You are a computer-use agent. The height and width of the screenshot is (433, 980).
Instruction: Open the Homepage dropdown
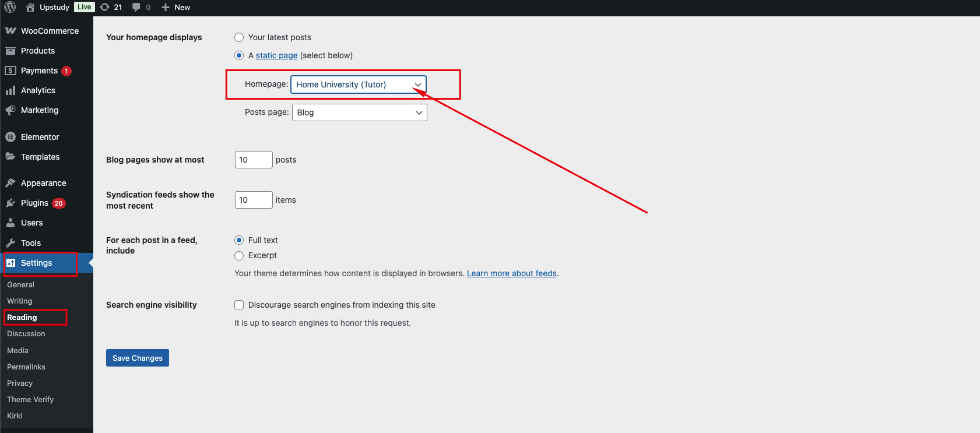click(x=359, y=85)
